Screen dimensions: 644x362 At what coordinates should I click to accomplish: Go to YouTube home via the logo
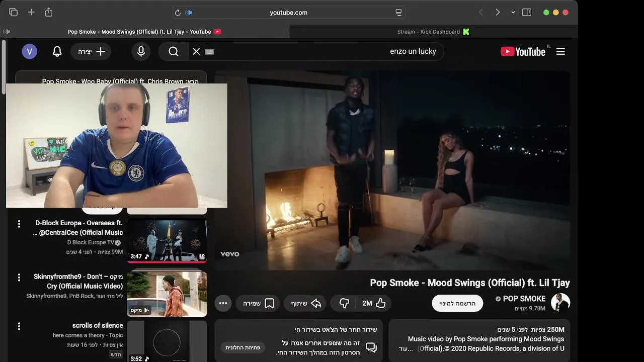pyautogui.click(x=523, y=51)
